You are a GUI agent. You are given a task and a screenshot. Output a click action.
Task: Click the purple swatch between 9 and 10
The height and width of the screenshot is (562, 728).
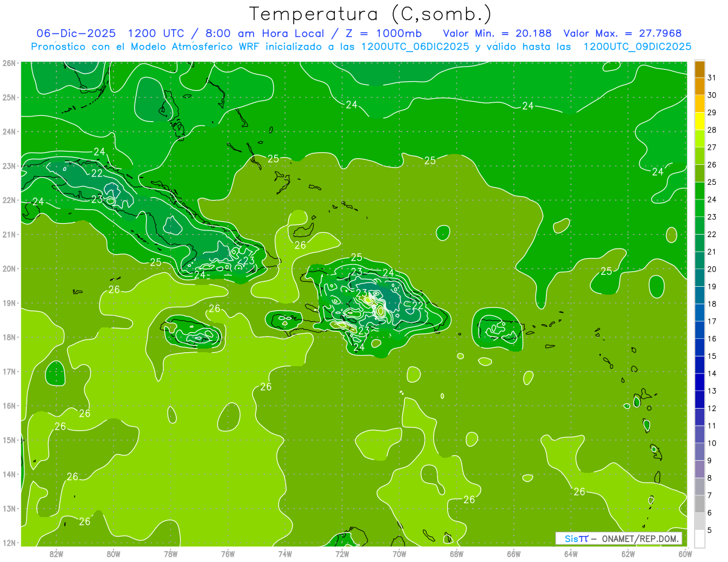(699, 452)
